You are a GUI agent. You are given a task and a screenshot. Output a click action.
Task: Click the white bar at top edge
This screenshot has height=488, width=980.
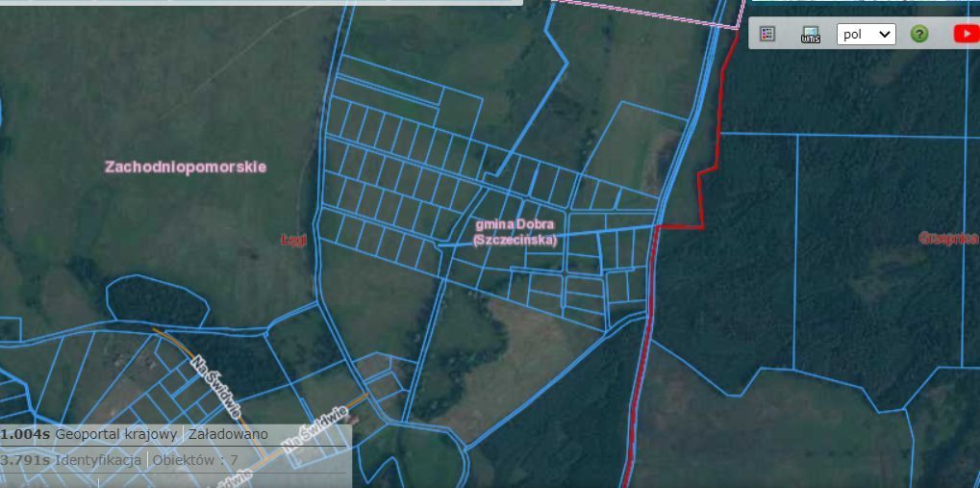coord(260,3)
